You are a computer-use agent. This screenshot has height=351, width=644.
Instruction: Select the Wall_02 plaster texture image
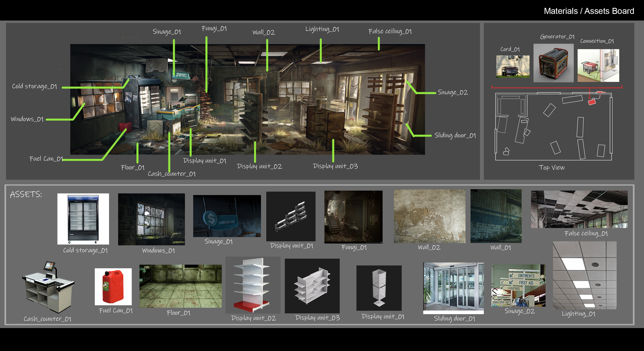(x=429, y=216)
